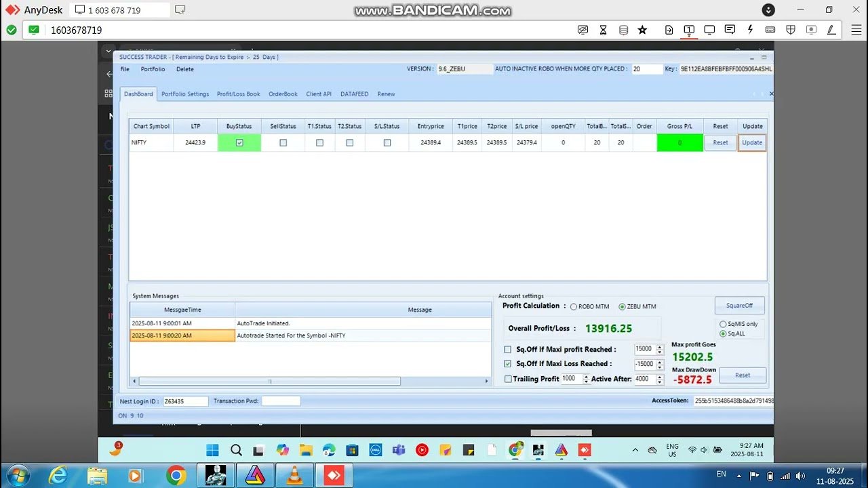Expand hidden icons in the system tray
868x488 pixels.
click(635, 449)
